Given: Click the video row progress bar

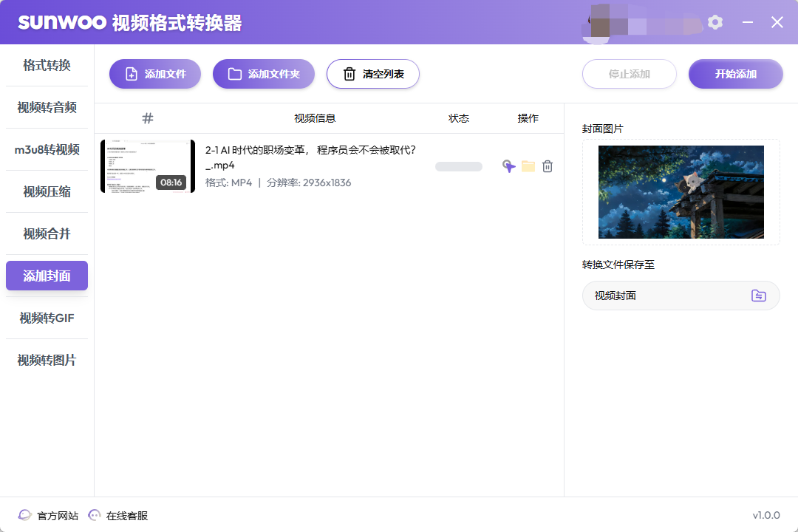Looking at the screenshot, I should (459, 166).
